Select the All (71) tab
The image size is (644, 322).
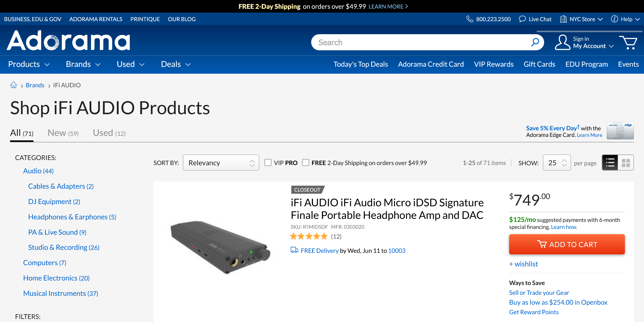[x=22, y=133]
